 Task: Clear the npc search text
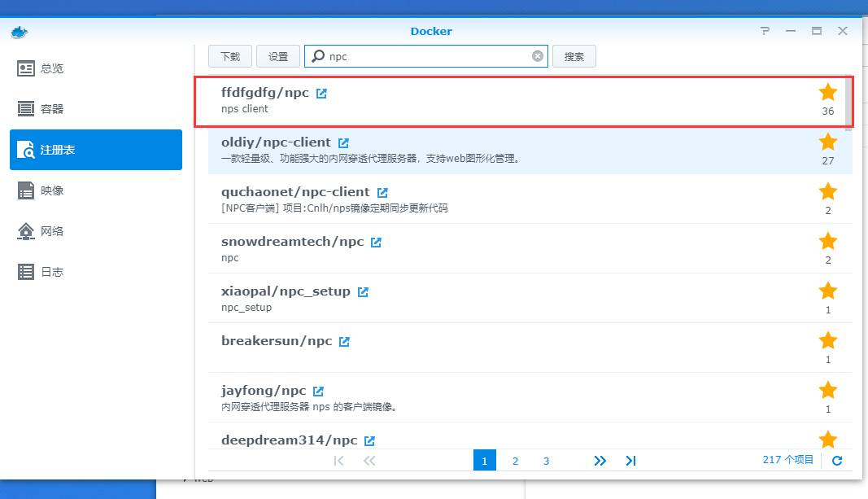click(x=538, y=56)
